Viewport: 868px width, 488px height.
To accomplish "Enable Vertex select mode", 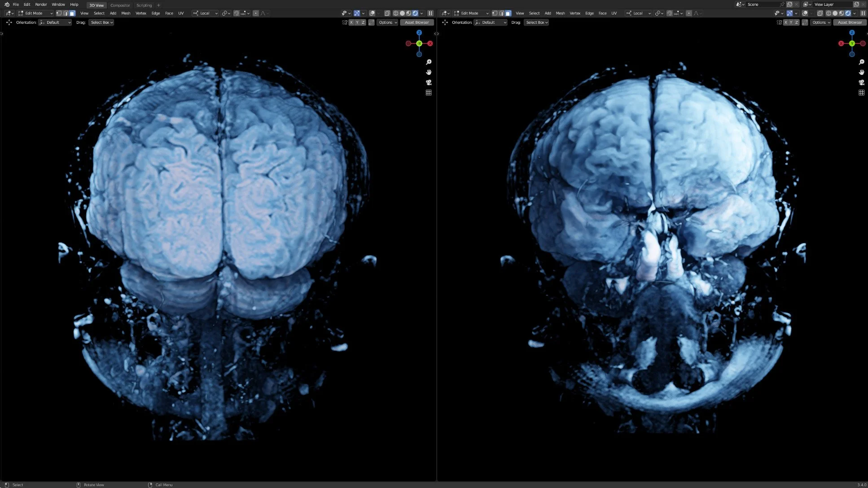I will tap(59, 13).
